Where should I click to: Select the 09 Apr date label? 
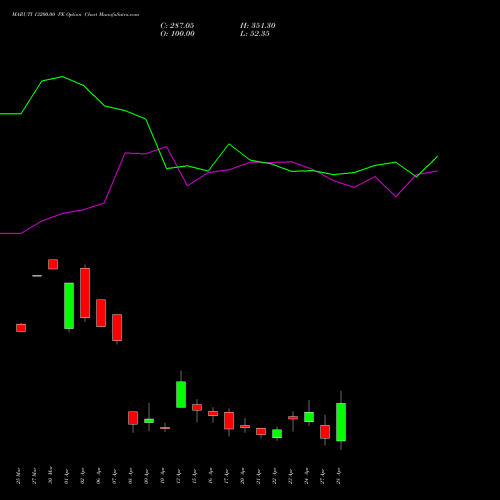click(x=146, y=476)
